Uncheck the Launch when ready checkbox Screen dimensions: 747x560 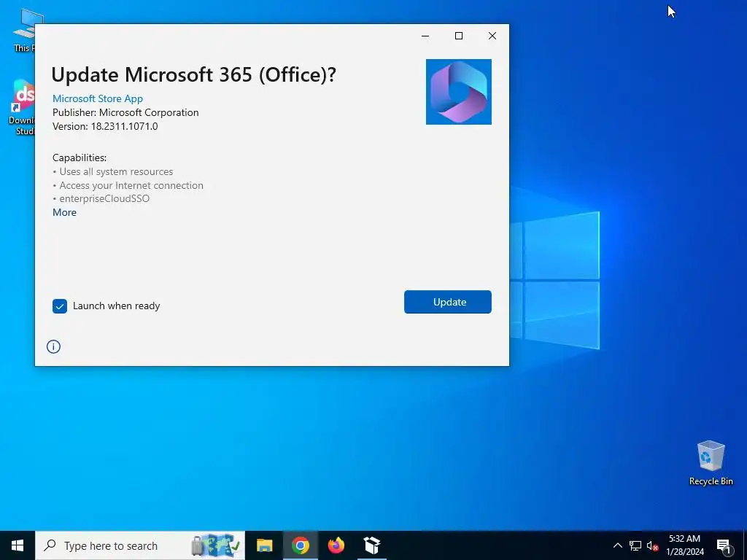tap(60, 306)
